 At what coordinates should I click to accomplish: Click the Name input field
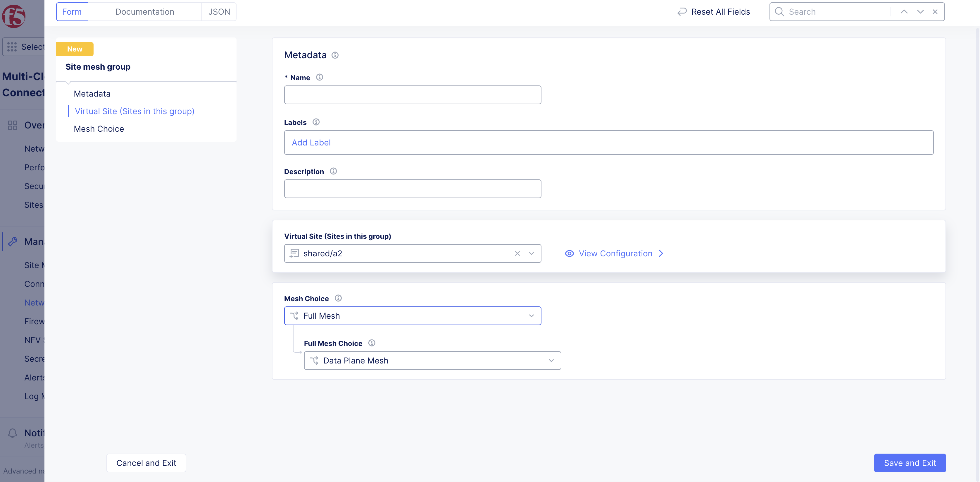pyautogui.click(x=413, y=95)
